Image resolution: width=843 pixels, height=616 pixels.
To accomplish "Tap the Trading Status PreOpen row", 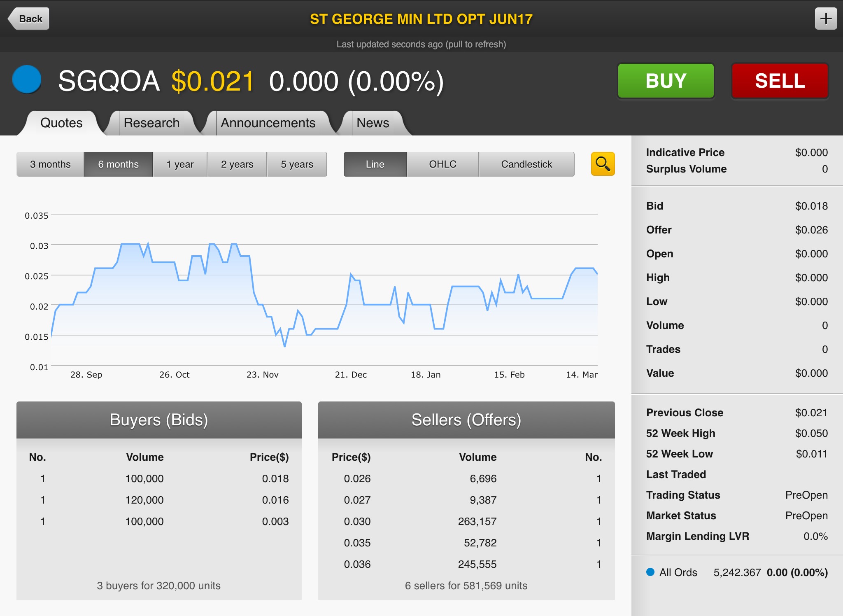I will pos(737,495).
